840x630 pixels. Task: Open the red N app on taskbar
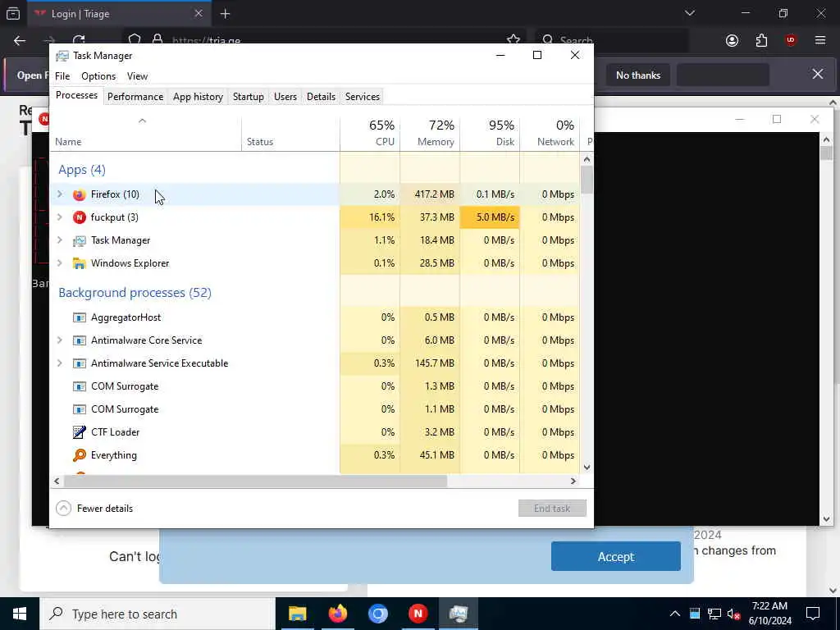(418, 614)
